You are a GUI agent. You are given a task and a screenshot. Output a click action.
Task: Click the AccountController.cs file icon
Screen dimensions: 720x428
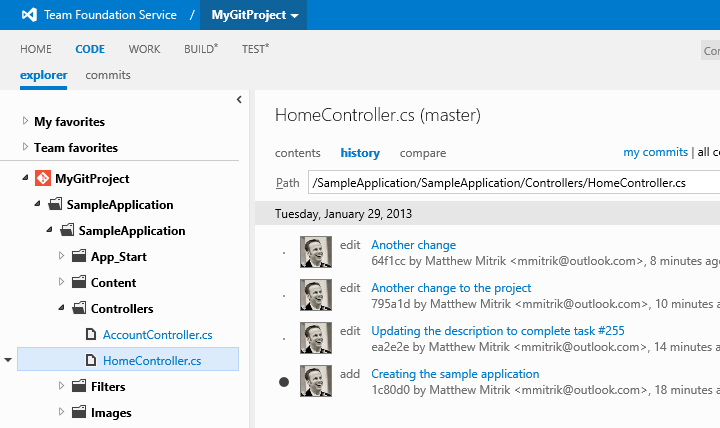tap(90, 334)
